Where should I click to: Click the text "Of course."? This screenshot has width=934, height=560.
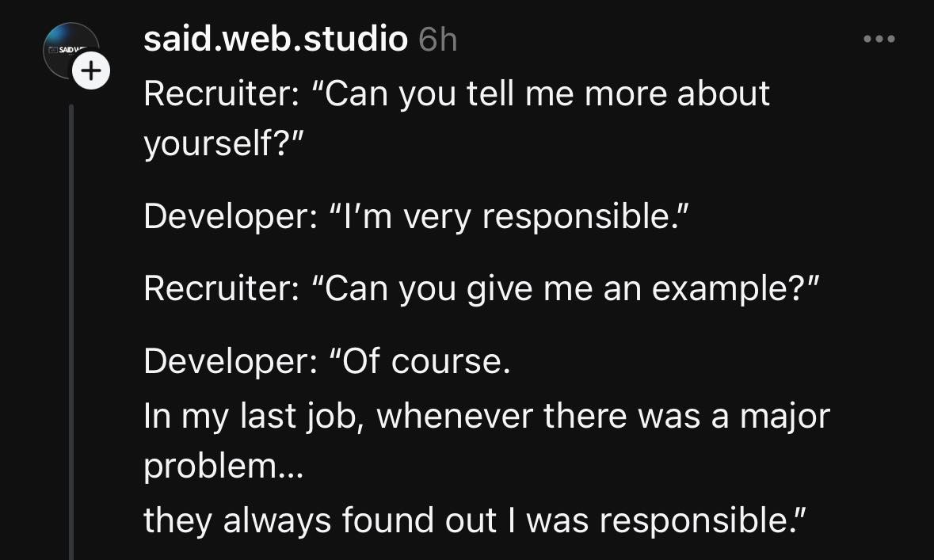point(423,362)
